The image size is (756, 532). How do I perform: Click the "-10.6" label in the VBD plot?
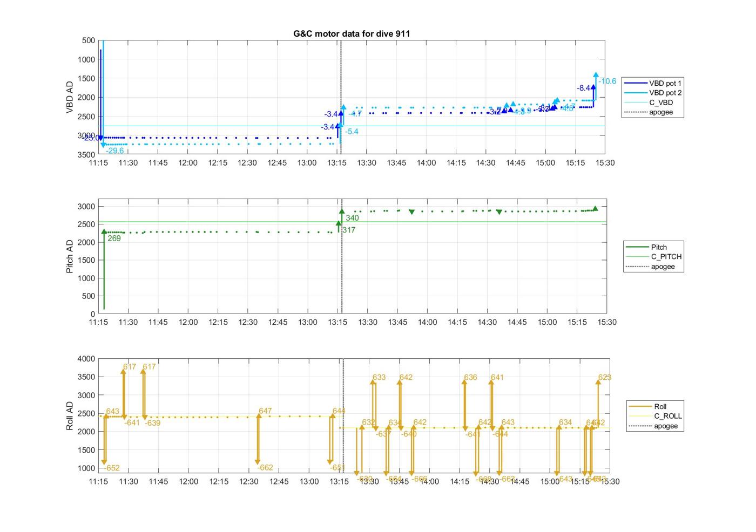[x=607, y=81]
